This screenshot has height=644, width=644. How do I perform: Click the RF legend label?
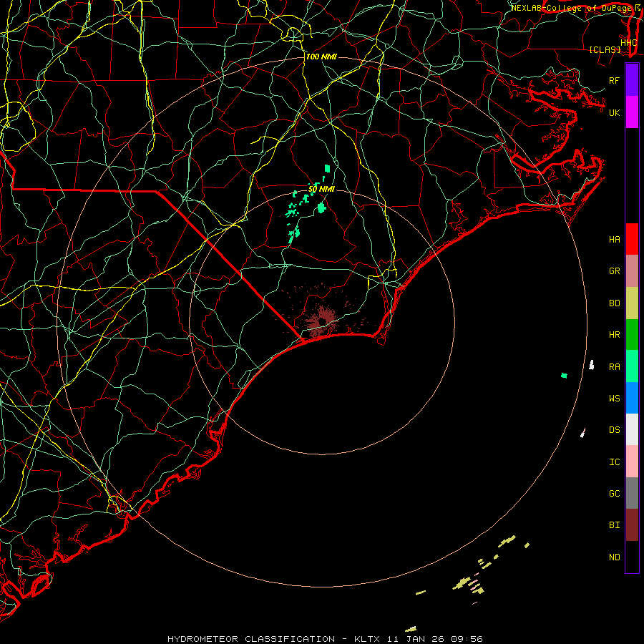615,80
